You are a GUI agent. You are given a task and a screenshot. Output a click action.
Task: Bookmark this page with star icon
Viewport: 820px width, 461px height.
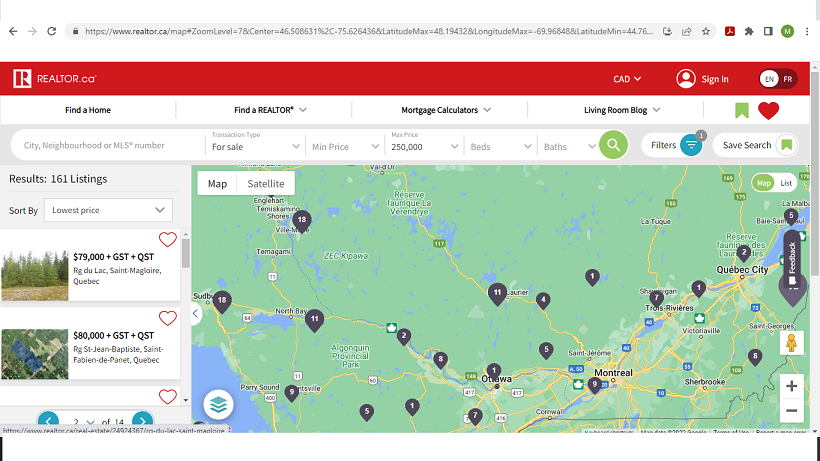(705, 31)
